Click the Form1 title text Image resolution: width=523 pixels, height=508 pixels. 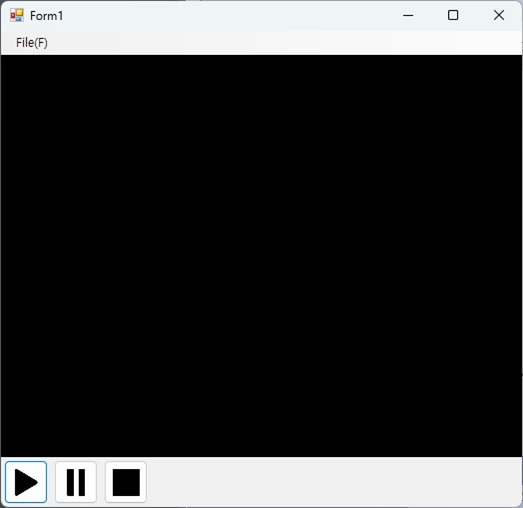click(x=46, y=16)
